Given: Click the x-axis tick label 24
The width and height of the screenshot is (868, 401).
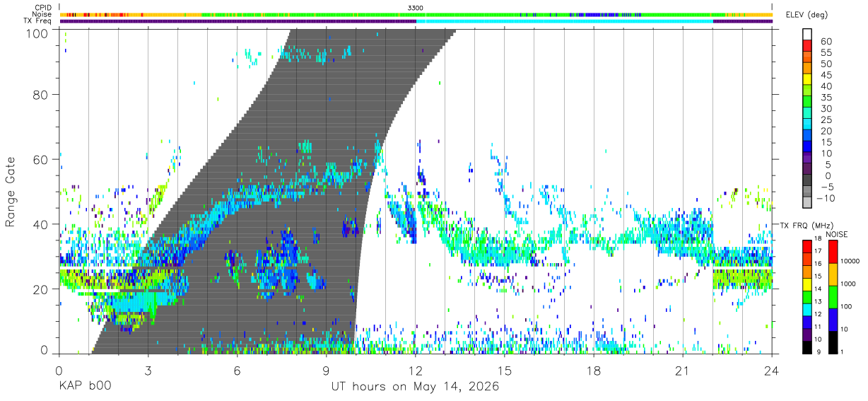Looking at the screenshot, I should 772,371.
